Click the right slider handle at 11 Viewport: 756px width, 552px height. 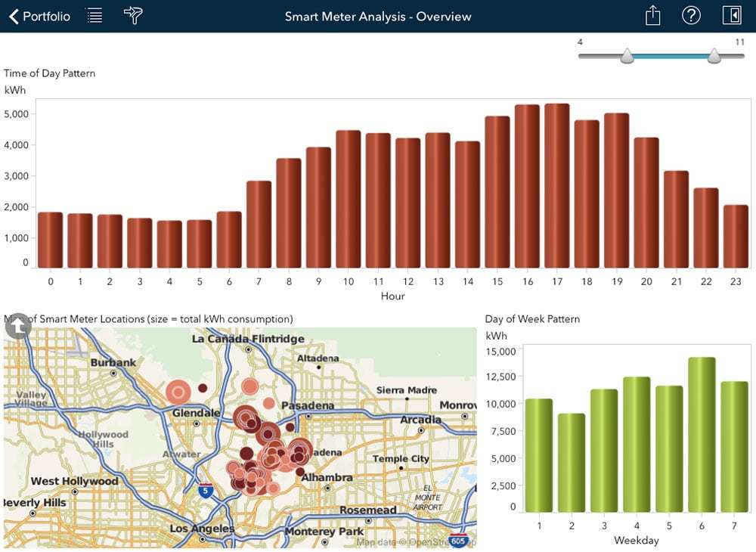pyautogui.click(x=714, y=56)
